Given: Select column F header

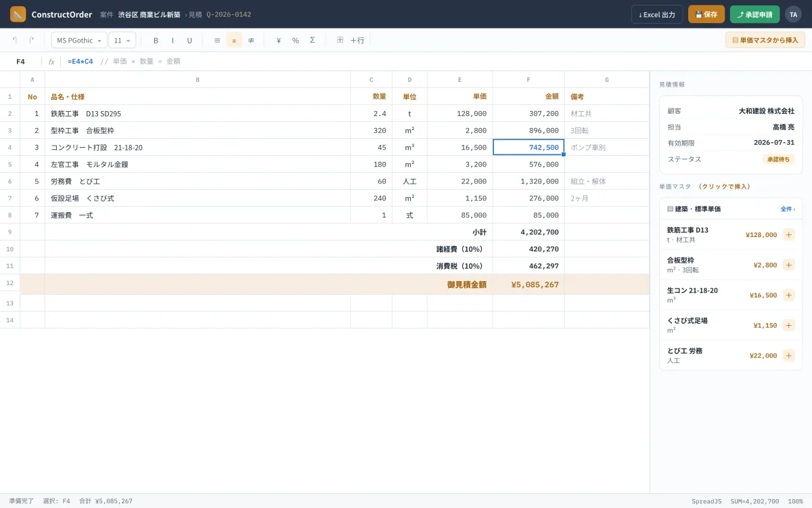Looking at the screenshot, I should (x=528, y=79).
